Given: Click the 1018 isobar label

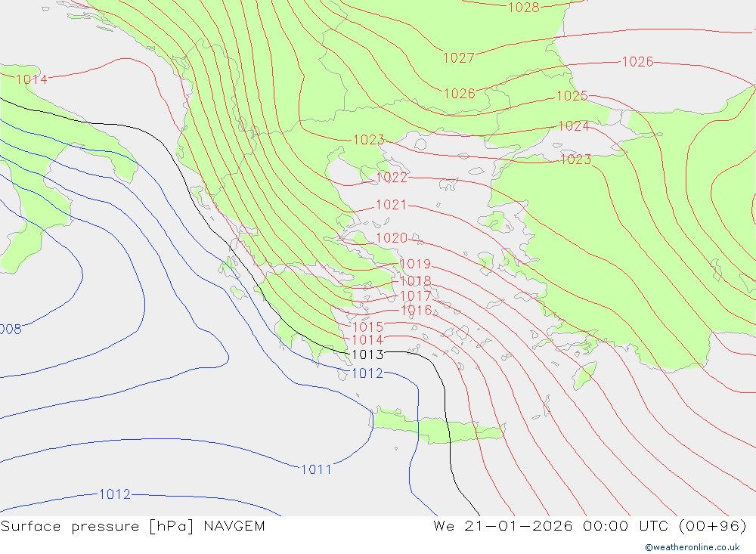Looking at the screenshot, I should tap(415, 280).
